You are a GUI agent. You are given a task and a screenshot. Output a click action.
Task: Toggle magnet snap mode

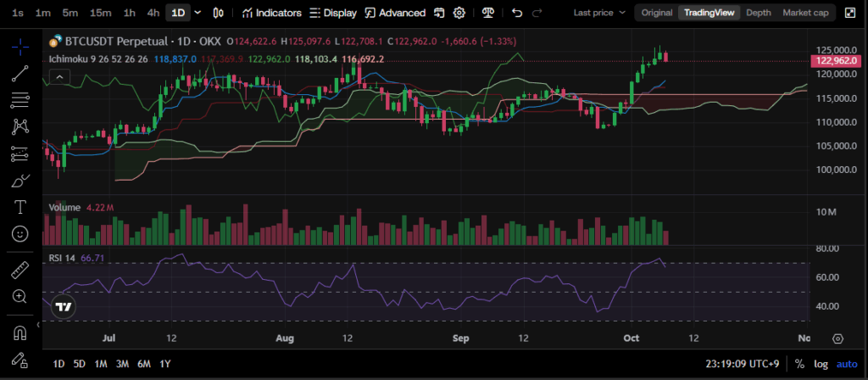pyautogui.click(x=19, y=332)
